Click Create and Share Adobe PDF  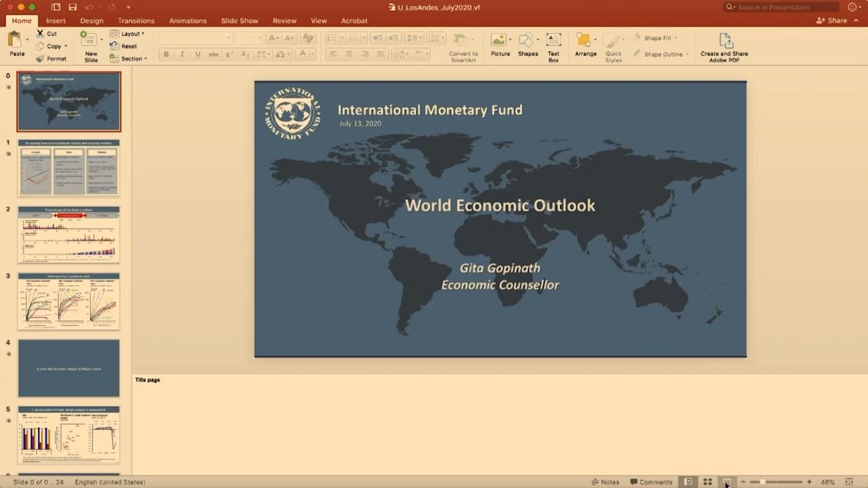(724, 47)
